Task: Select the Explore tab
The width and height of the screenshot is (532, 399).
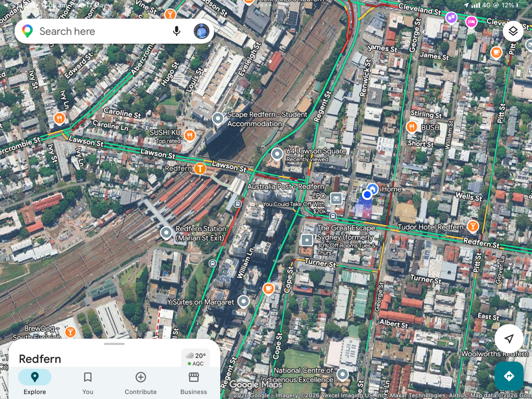Action: coord(35,382)
